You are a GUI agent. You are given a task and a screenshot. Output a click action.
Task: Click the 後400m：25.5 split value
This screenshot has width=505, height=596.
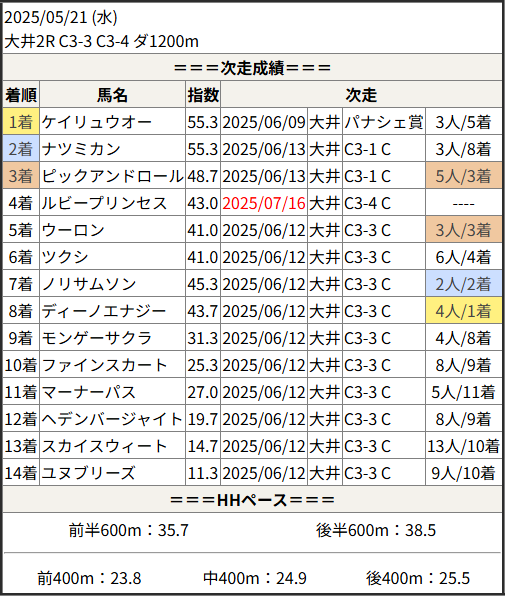pyautogui.click(x=418, y=578)
